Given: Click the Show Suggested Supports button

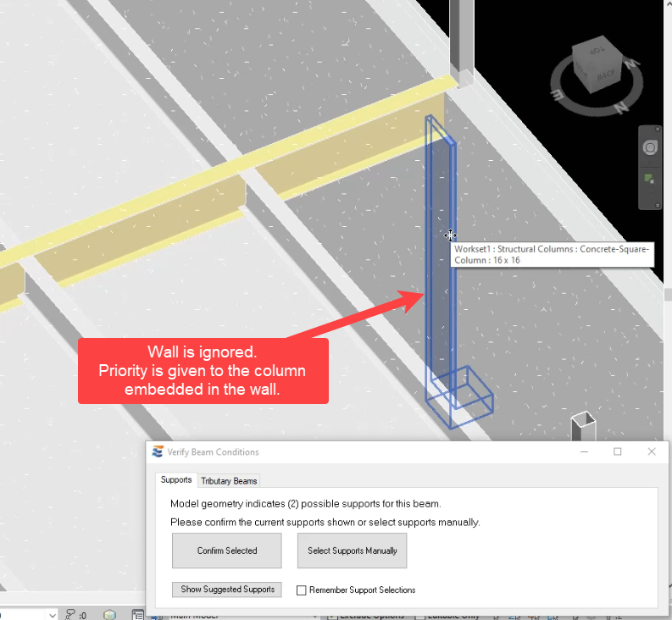Looking at the screenshot, I should 227,590.
